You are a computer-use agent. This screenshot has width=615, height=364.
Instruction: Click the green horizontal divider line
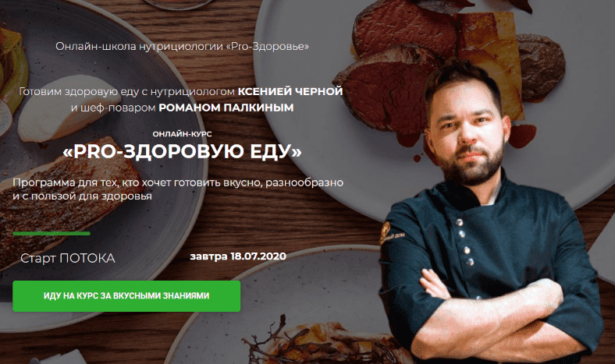[x=52, y=234]
